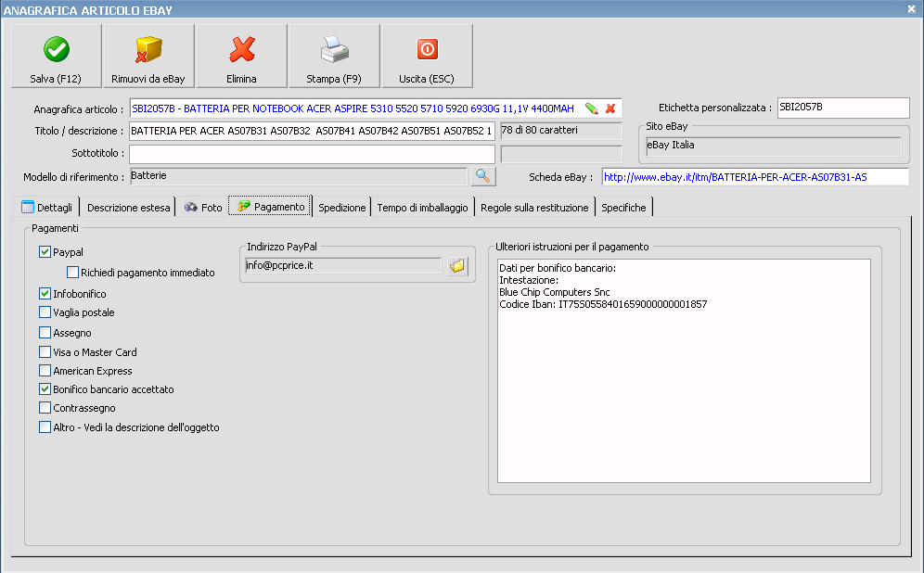924x573 pixels.
Task: Click the '78 di 80 caratteri' counter
Action: click(561, 131)
